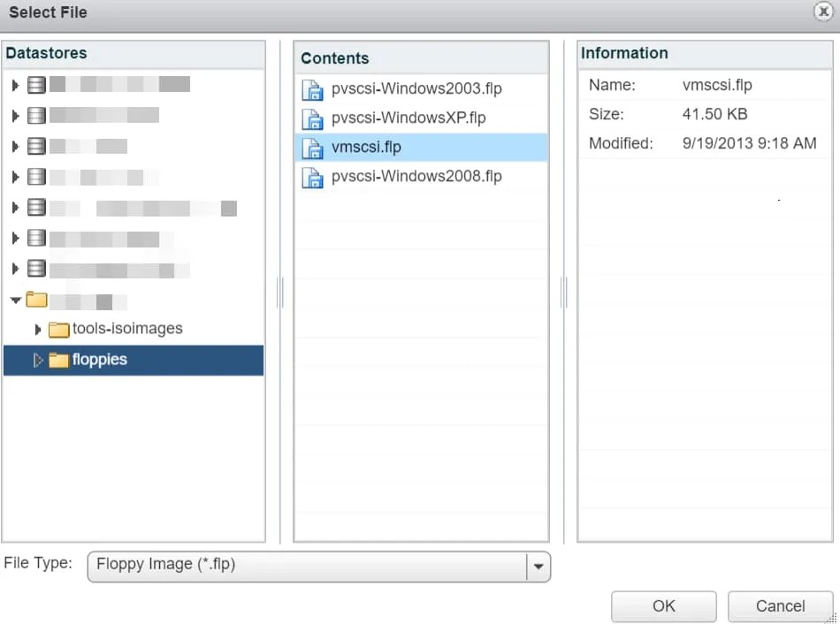This screenshot has height=624, width=840.
Task: Click the floppies folder icon
Action: 58,360
